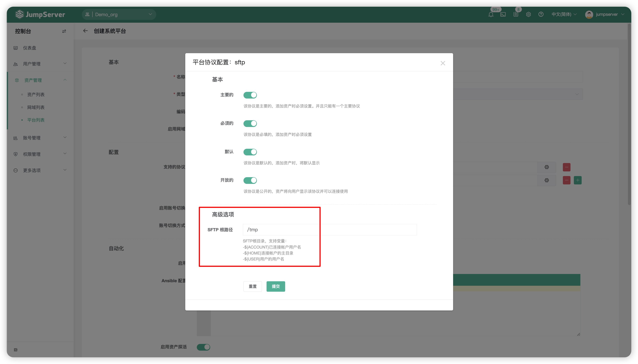Collapse sidebar with bottom menu icon
638x364 pixels.
click(15, 349)
